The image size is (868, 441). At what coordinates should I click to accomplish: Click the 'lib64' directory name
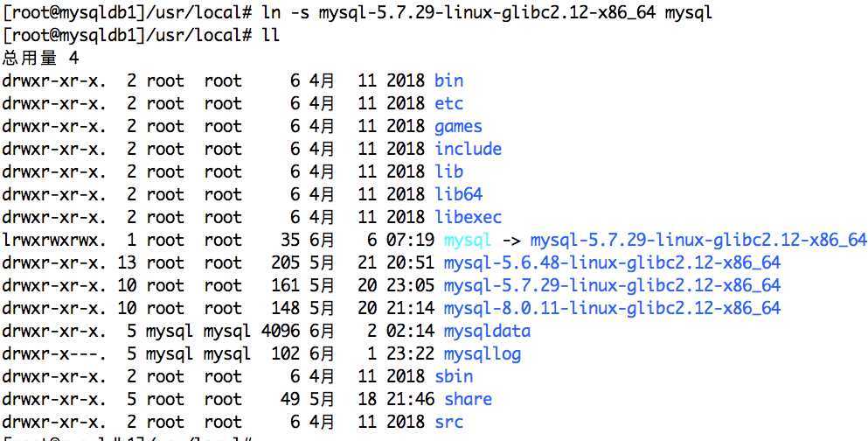(x=458, y=194)
